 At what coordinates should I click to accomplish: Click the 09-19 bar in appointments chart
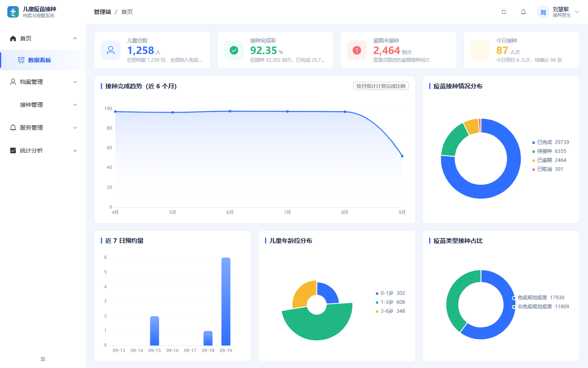pos(226,301)
